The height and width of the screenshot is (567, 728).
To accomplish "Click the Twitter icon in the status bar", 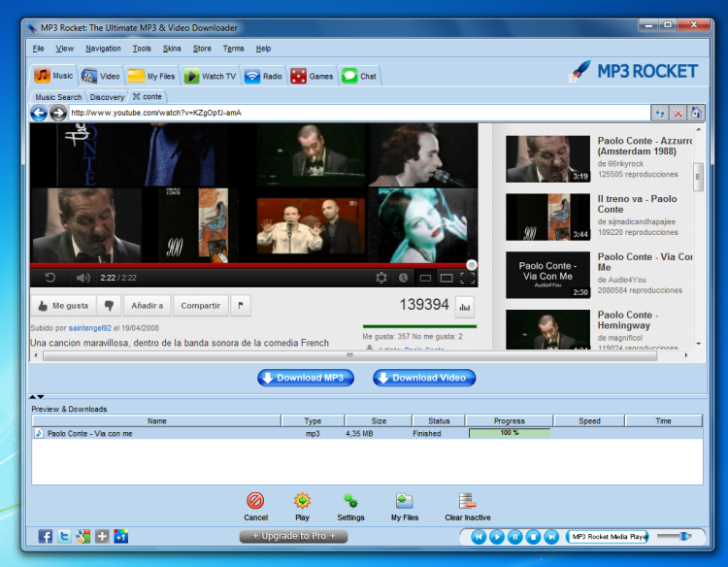I will (x=64, y=536).
